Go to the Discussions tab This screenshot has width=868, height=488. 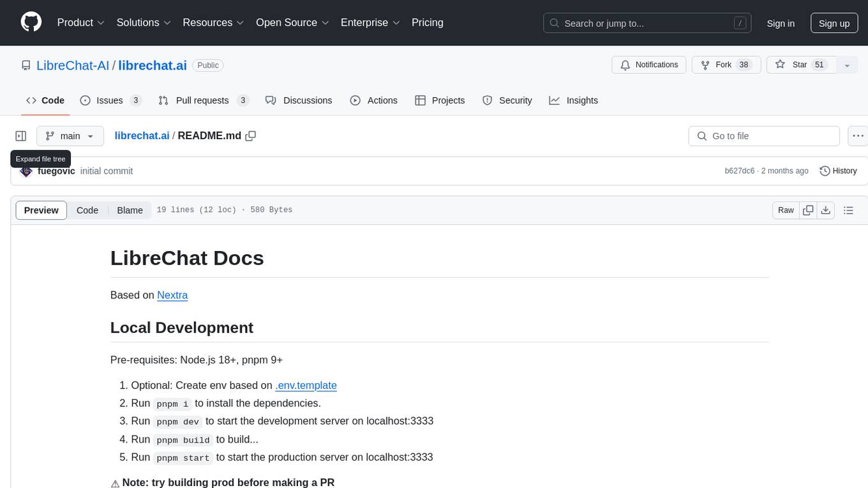[299, 100]
